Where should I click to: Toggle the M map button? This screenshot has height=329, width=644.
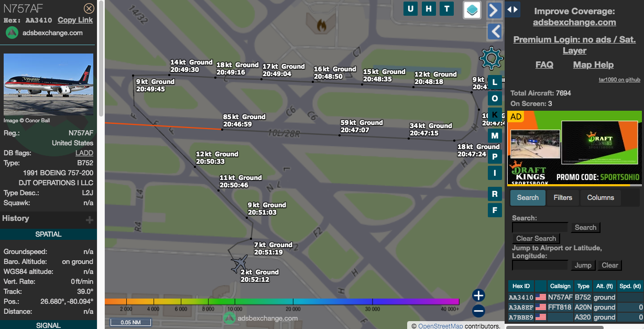495,135
